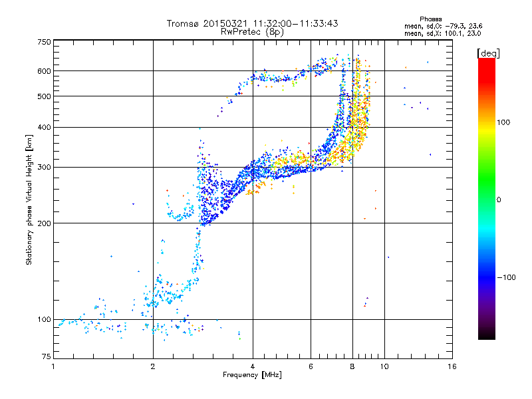The height and width of the screenshot is (399, 532).
Task: Click the y-axis tick label '750'
Action: point(44,42)
